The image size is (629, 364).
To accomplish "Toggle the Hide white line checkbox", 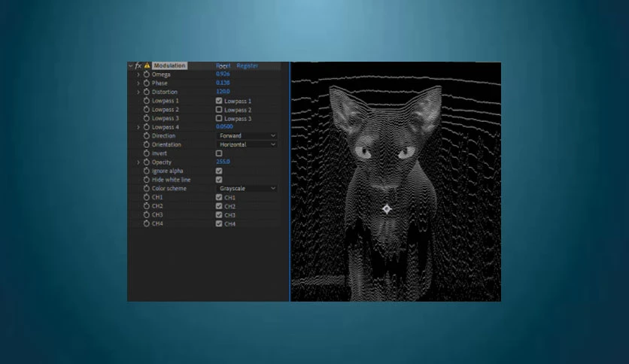I will point(219,180).
